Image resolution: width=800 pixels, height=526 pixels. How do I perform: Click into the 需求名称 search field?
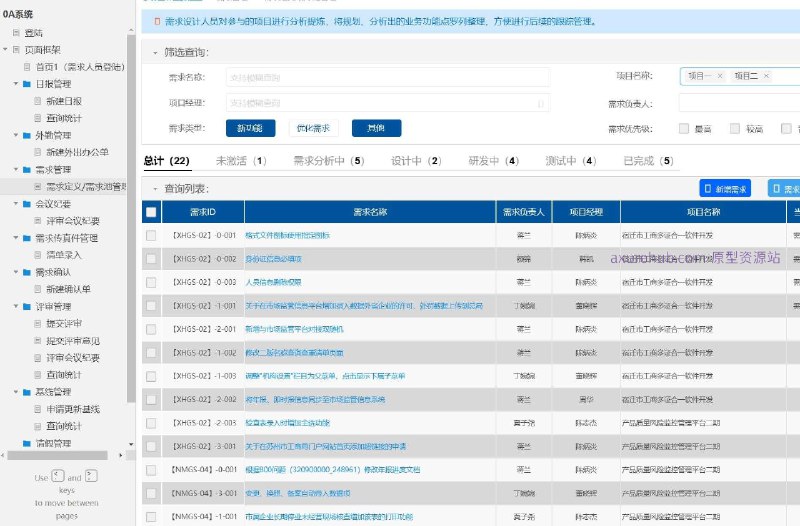(x=388, y=78)
